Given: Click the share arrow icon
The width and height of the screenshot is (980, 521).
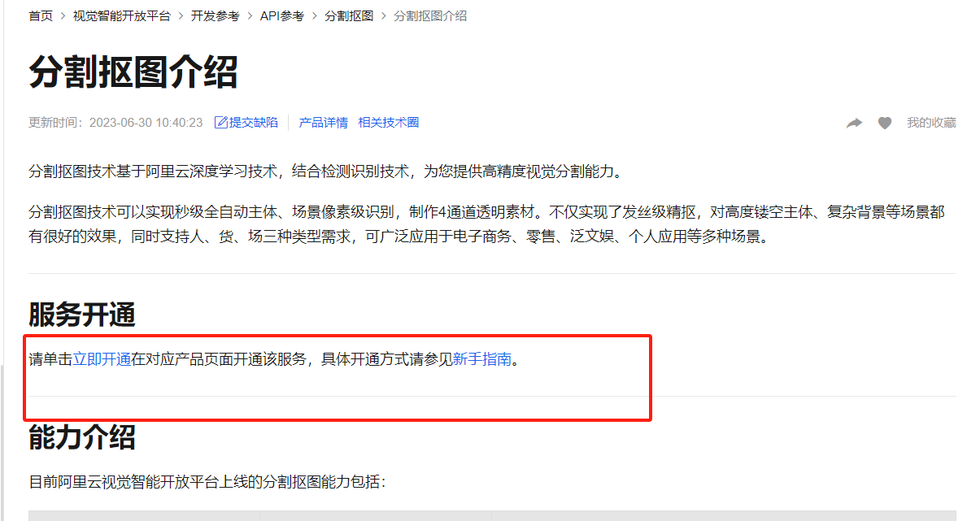Looking at the screenshot, I should (x=854, y=123).
